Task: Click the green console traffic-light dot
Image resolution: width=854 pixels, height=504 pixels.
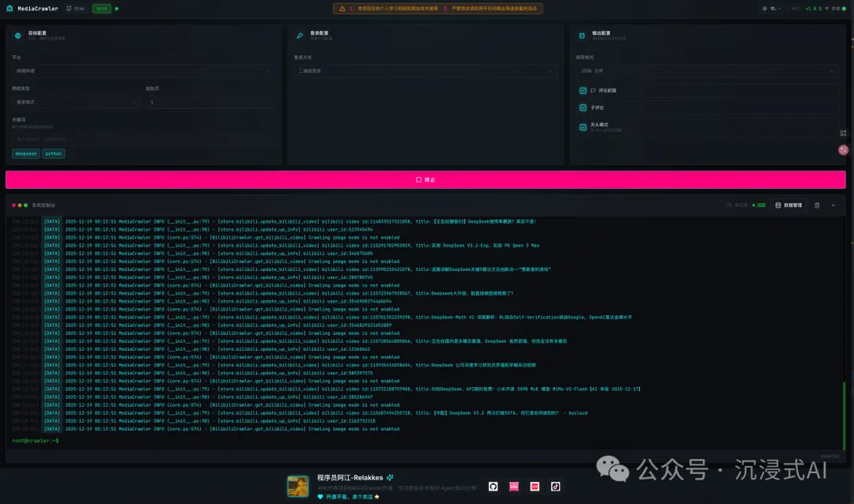Action: coord(25,205)
